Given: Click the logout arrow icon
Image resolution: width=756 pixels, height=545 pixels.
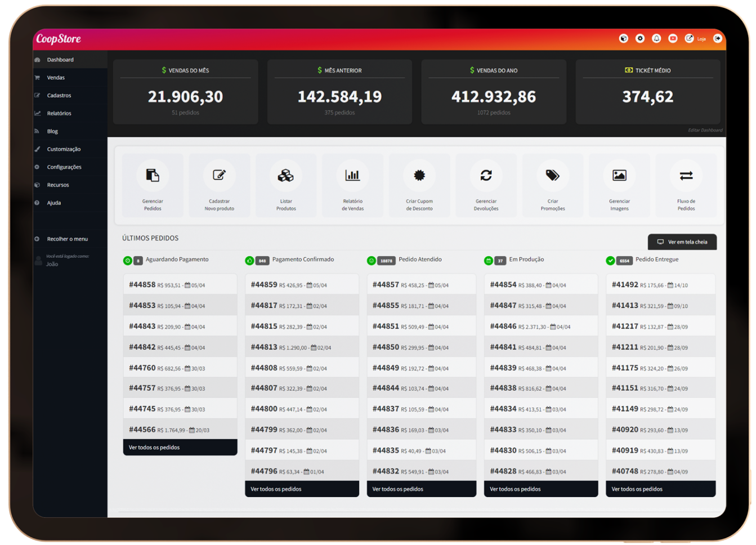Looking at the screenshot, I should 717,38.
